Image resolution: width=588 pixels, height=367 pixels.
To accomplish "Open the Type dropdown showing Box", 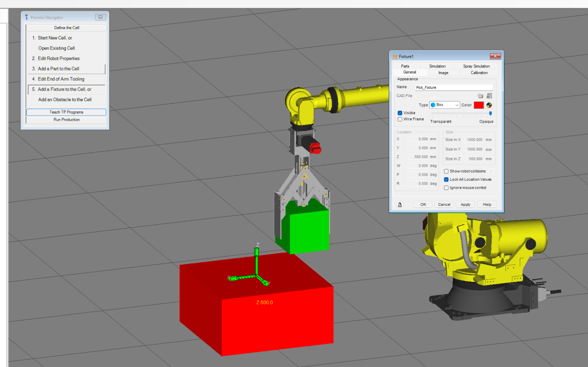I will (445, 105).
